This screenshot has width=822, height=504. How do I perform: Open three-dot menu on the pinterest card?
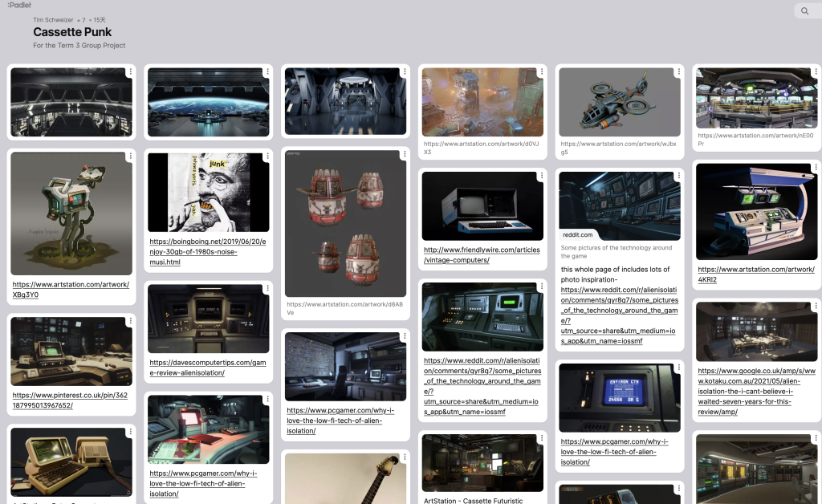pyautogui.click(x=131, y=321)
